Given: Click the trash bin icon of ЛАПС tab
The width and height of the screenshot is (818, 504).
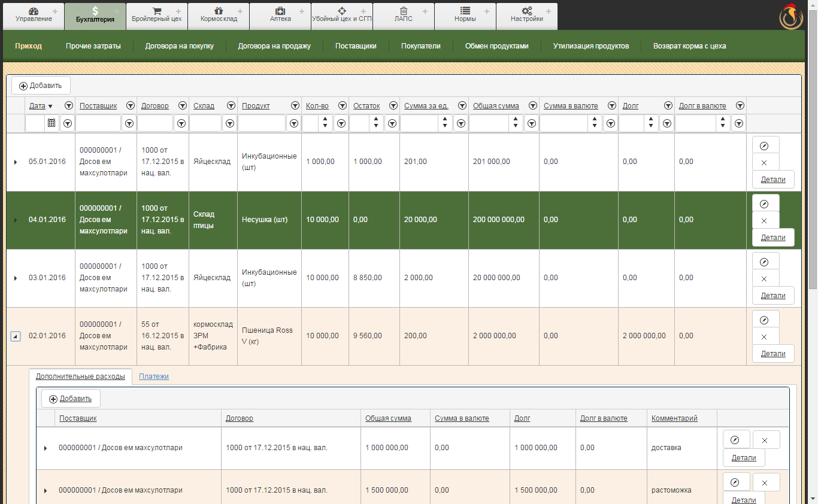Looking at the screenshot, I should (404, 11).
